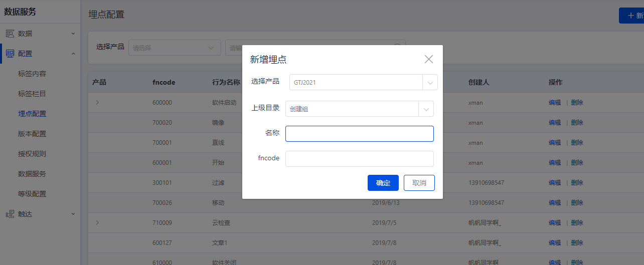Collapse the 配置 menu chevron
This screenshot has height=265, width=644.
click(73, 54)
